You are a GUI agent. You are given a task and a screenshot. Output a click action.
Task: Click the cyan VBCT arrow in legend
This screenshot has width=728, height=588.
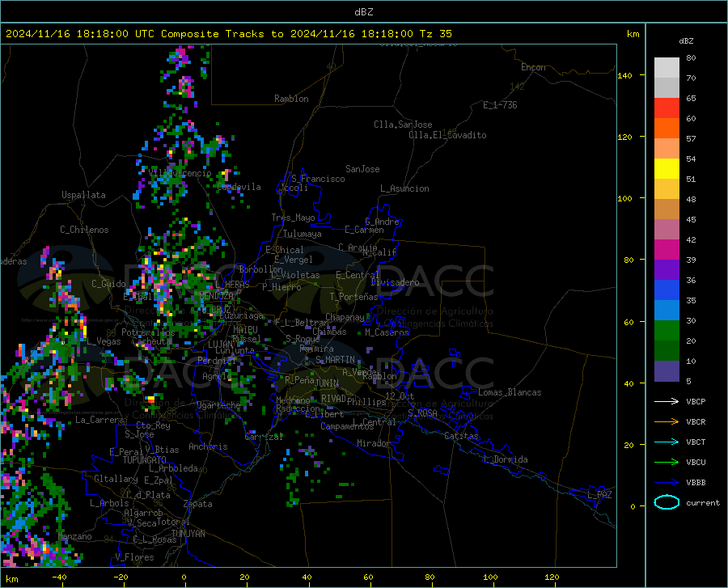[x=667, y=442]
